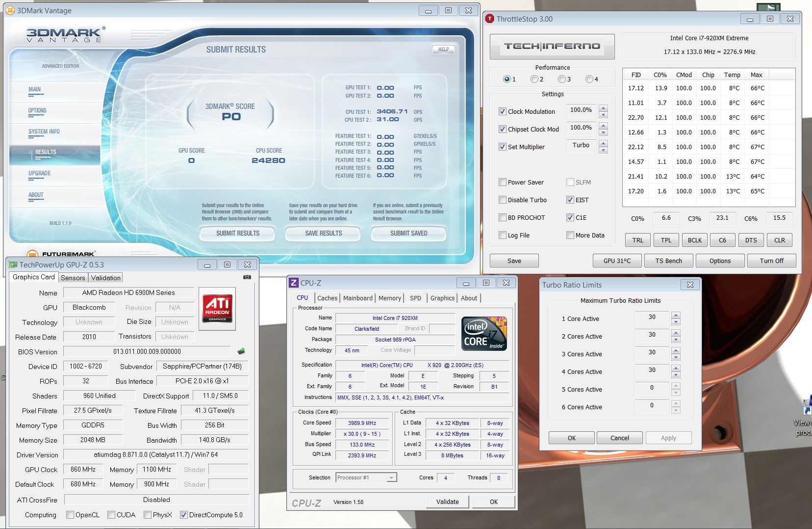Image resolution: width=812 pixels, height=529 pixels.
Task: Click the CPU-Z title bar icon
Action: point(294,283)
